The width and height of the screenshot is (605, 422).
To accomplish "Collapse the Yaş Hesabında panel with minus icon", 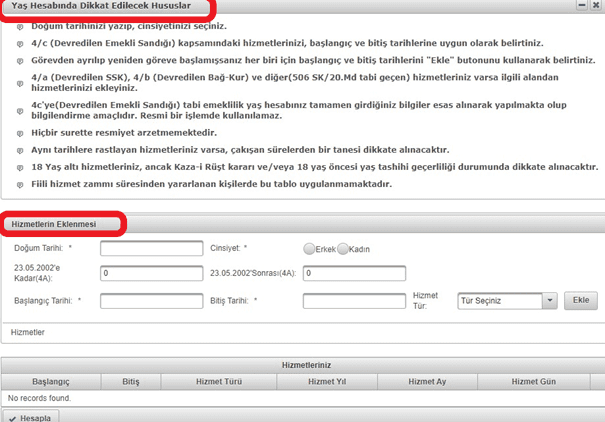I will [582, 6].
